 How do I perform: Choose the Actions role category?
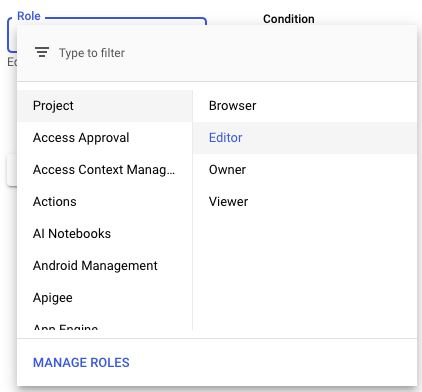point(105,202)
